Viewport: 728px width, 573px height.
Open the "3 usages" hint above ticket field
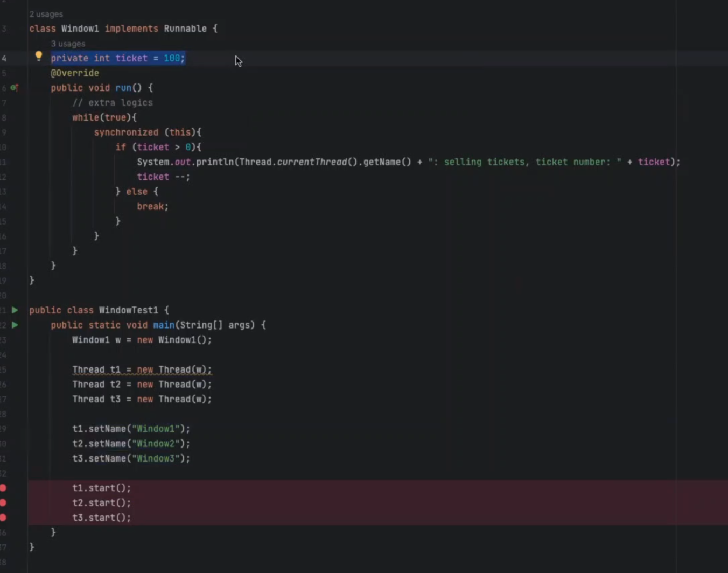[68, 44]
